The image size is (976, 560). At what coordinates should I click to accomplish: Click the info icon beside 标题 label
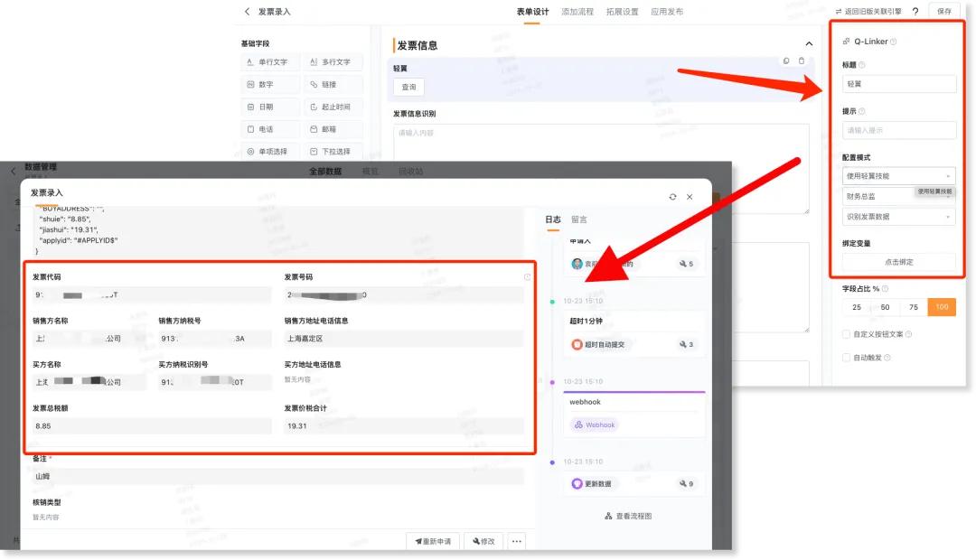click(x=861, y=65)
